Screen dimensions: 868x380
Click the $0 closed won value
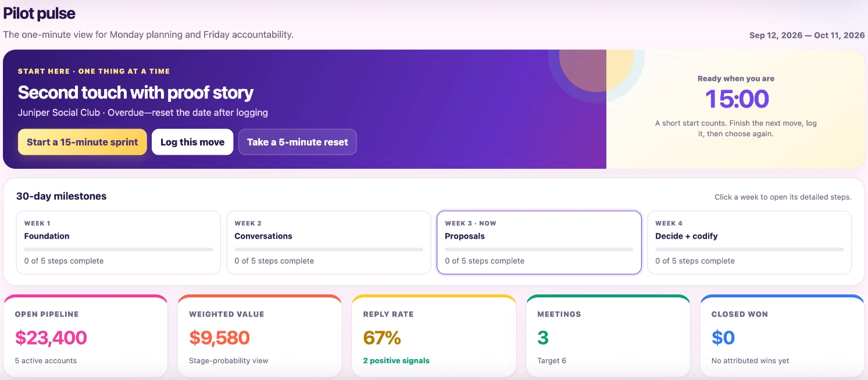tap(723, 338)
